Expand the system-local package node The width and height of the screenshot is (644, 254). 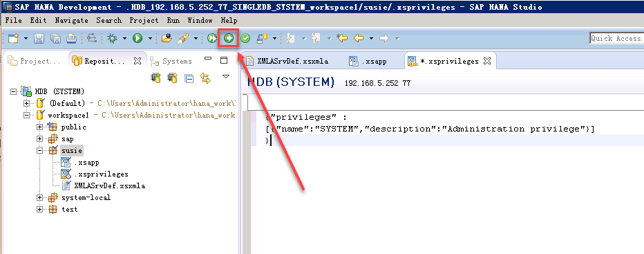click(40, 198)
